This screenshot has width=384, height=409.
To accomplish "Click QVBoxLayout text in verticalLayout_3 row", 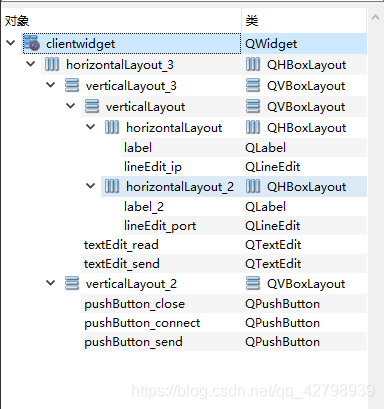I will tap(306, 86).
